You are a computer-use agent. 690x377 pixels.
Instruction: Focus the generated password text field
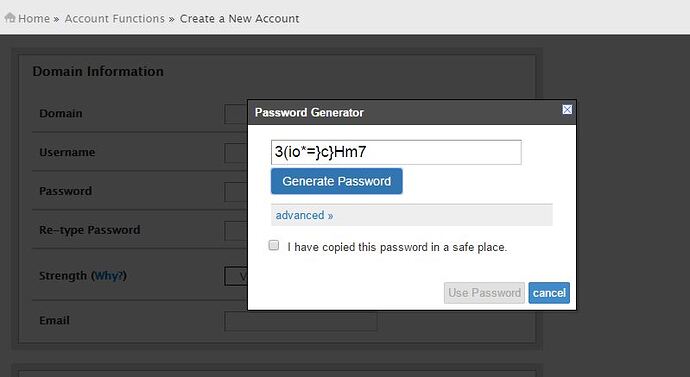(396, 152)
